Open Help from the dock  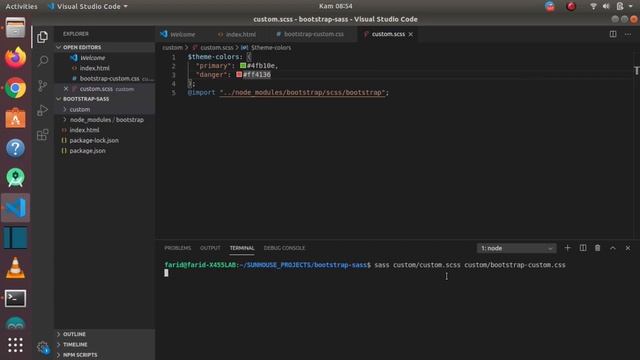click(x=16, y=148)
